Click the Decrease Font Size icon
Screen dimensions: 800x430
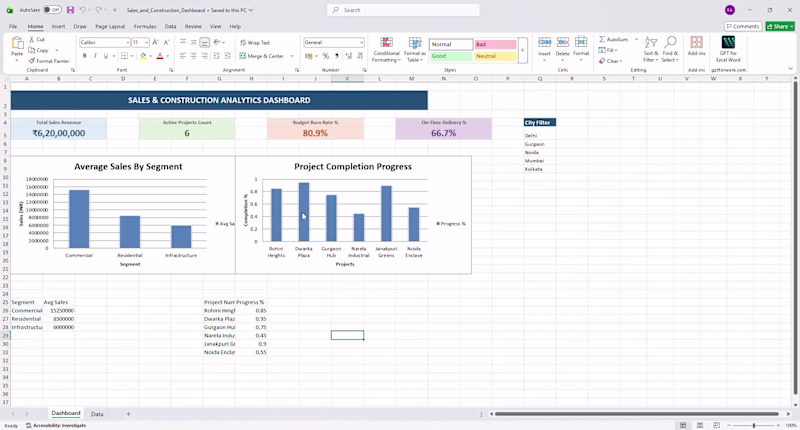[x=166, y=43]
